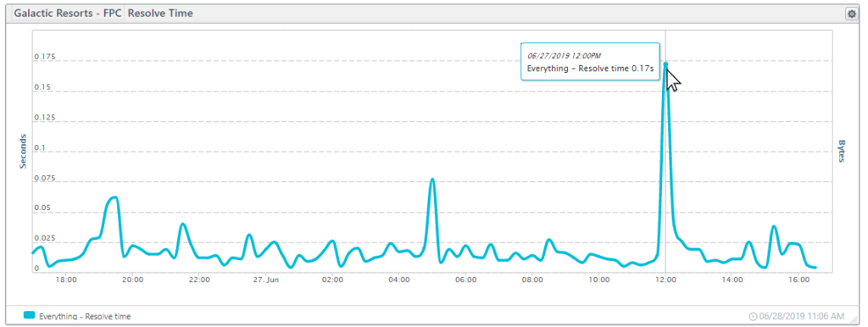
Task: Click the 12:00 peak data point
Action: point(665,64)
